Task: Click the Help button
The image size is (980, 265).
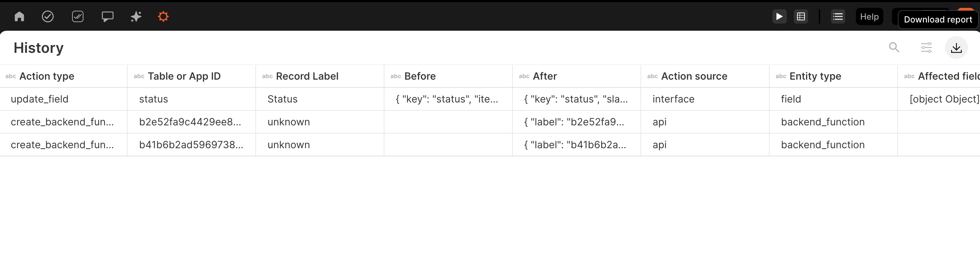Action: click(x=869, y=16)
